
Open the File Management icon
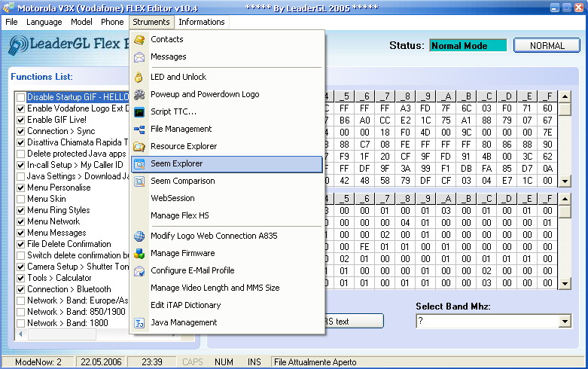(x=139, y=130)
